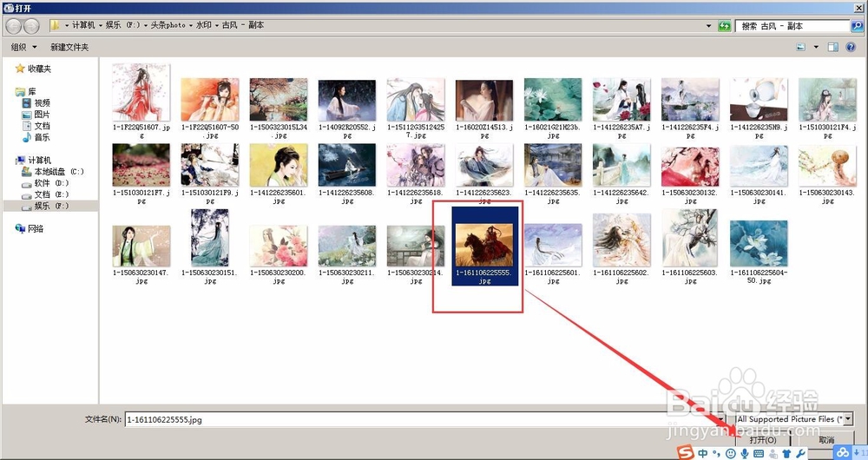Click 计算机 in the address breadcrumb
868x460 pixels.
[83, 25]
